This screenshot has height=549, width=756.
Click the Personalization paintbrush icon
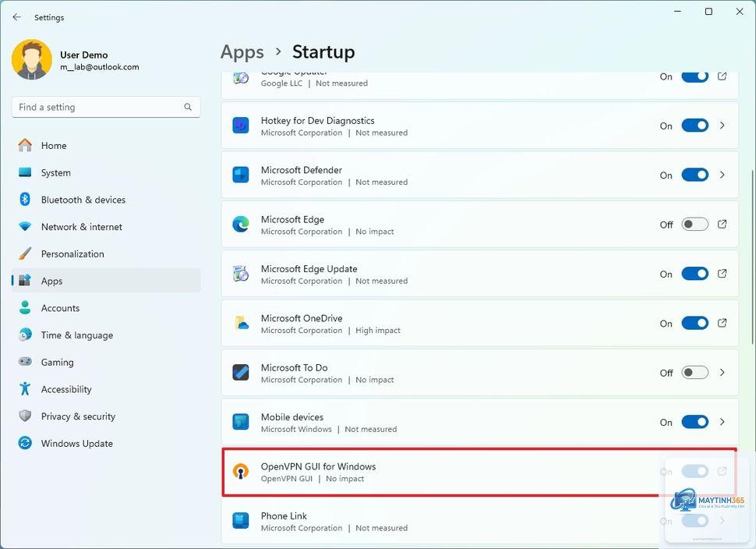tap(25, 253)
